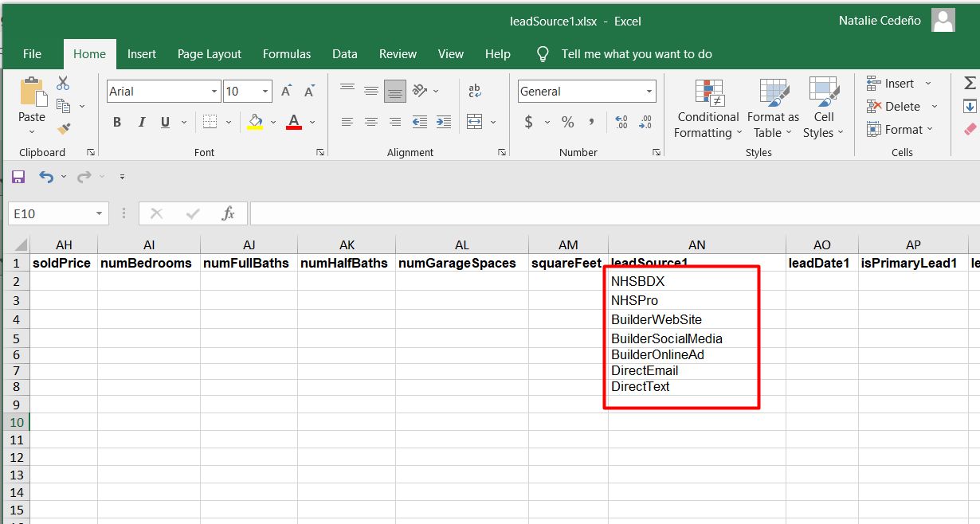The height and width of the screenshot is (524, 980).
Task: Click Increase Font Size icon
Action: [x=287, y=92]
